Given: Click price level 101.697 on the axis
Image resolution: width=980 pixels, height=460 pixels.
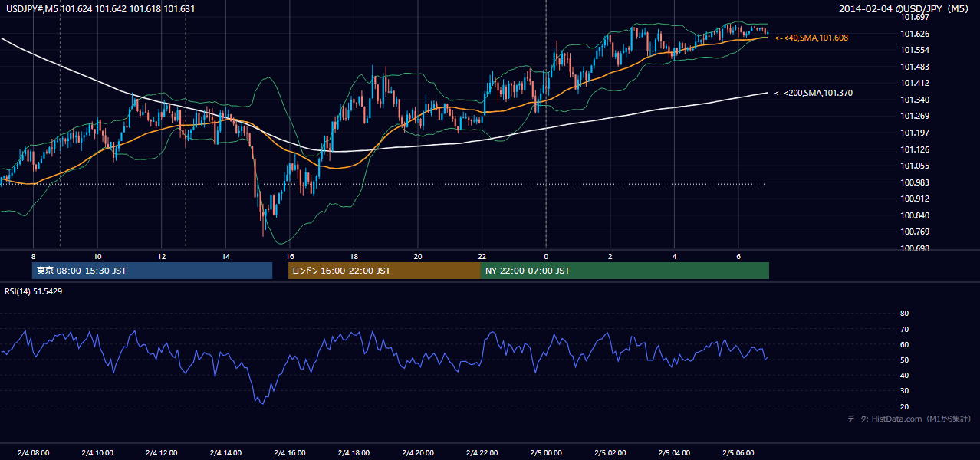Looking at the screenshot, I should [915, 17].
